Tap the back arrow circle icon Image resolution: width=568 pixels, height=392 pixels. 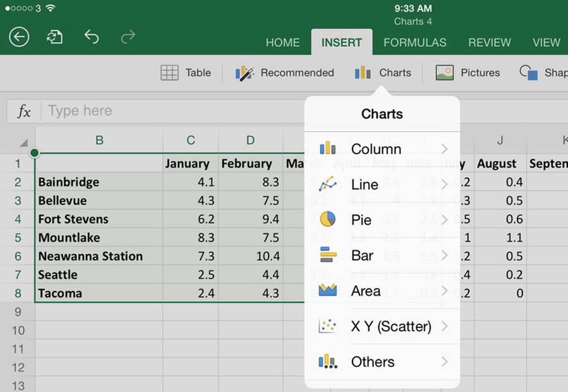(x=19, y=36)
